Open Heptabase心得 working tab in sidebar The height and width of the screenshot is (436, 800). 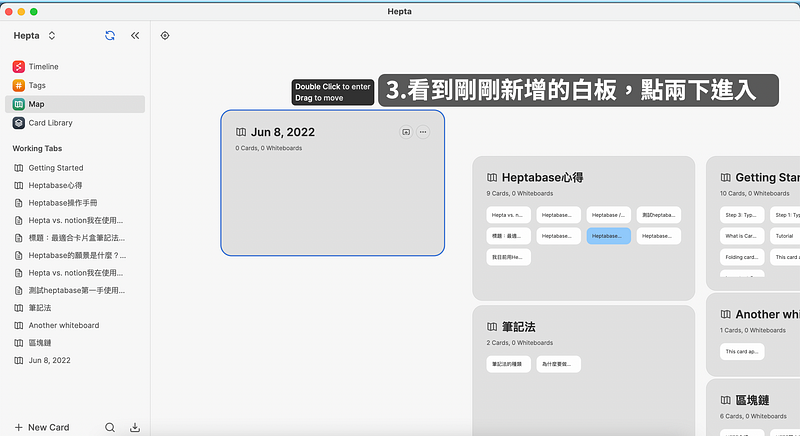(x=75, y=185)
